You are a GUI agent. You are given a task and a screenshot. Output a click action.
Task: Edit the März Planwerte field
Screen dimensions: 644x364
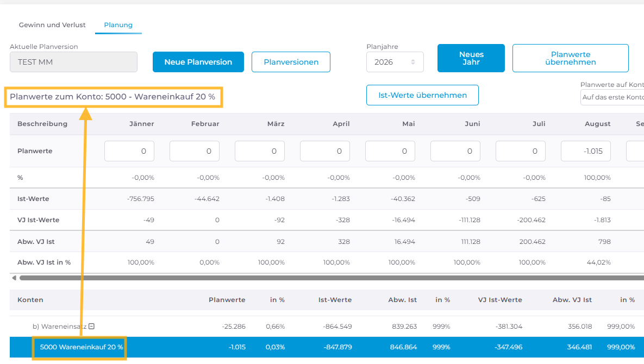(260, 151)
